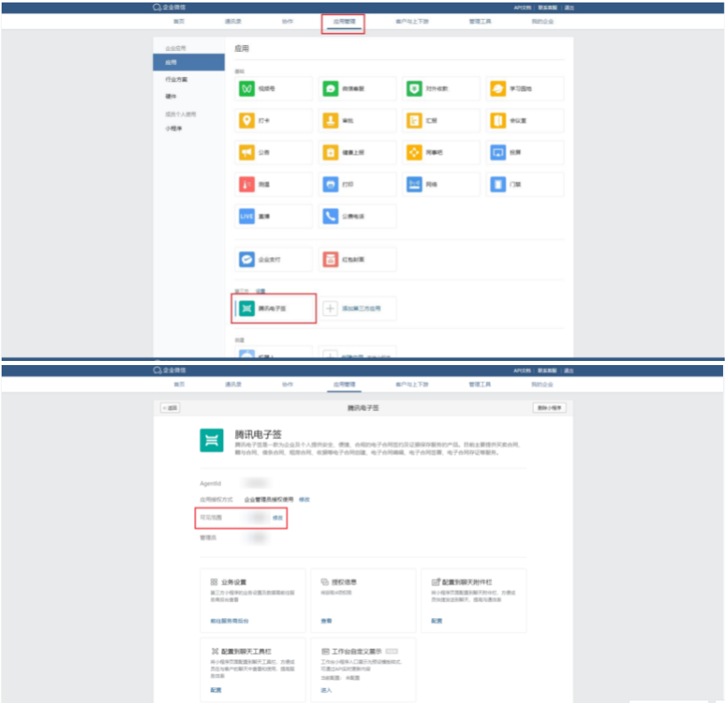Select 应用 in the left sidebar
The image size is (728, 703).
click(188, 62)
